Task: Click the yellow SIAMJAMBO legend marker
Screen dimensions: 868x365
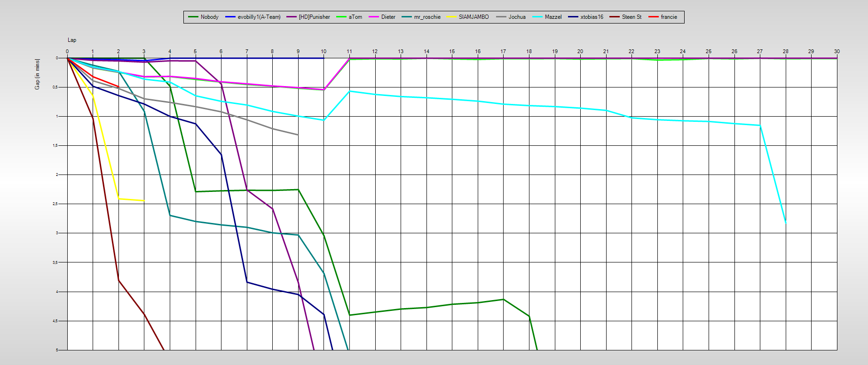Action: click(451, 17)
